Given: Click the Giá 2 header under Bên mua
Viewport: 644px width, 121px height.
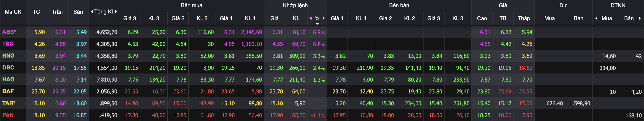Looking at the screenshot, I should [178, 18].
